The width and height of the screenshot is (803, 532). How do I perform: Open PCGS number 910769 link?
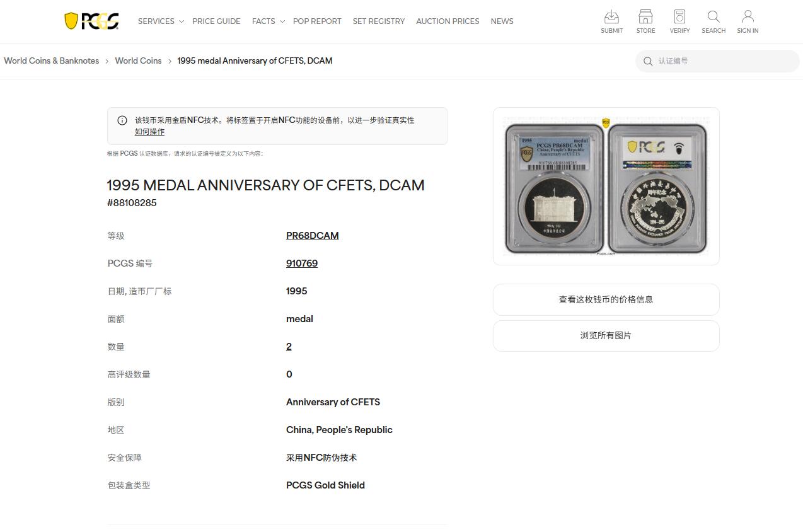click(302, 263)
